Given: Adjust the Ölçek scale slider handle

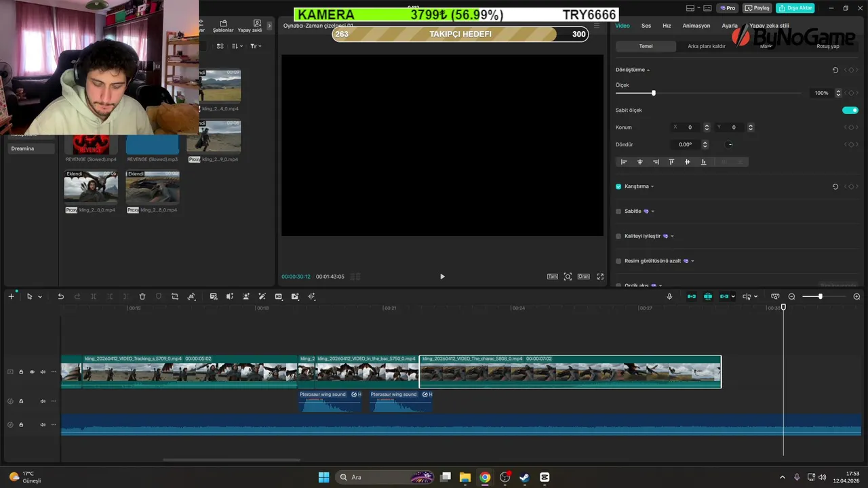Looking at the screenshot, I should pos(653,93).
